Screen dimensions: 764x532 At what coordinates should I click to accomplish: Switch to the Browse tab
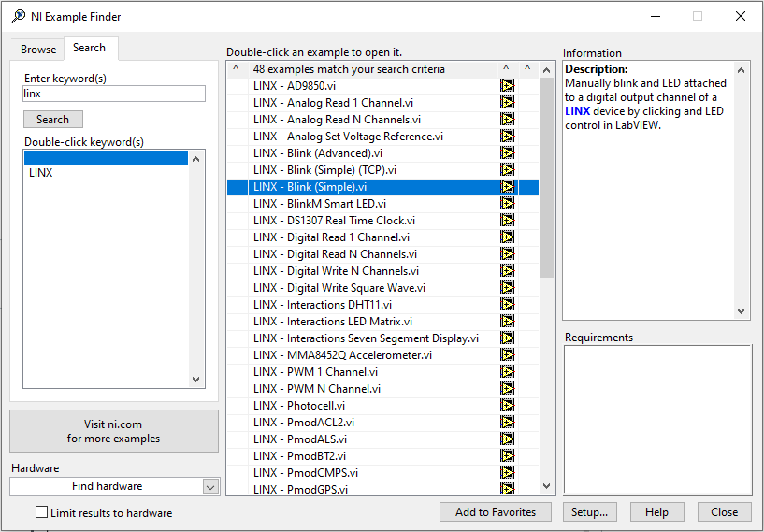tap(38, 50)
